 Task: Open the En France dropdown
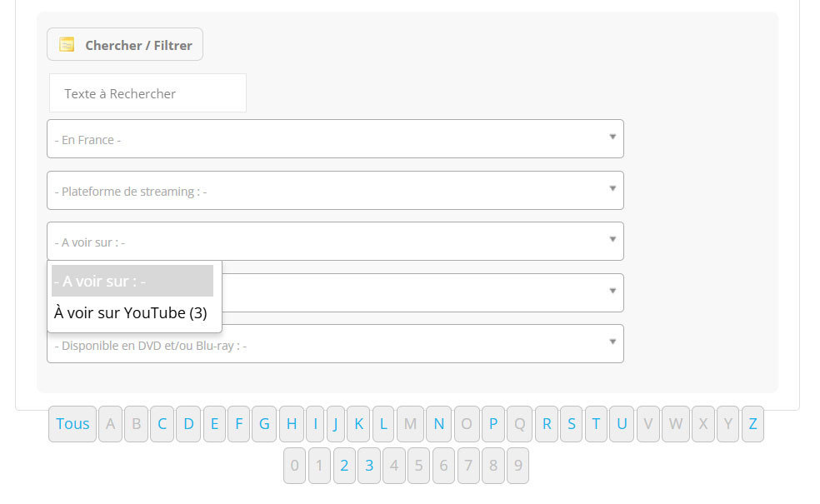(335, 139)
